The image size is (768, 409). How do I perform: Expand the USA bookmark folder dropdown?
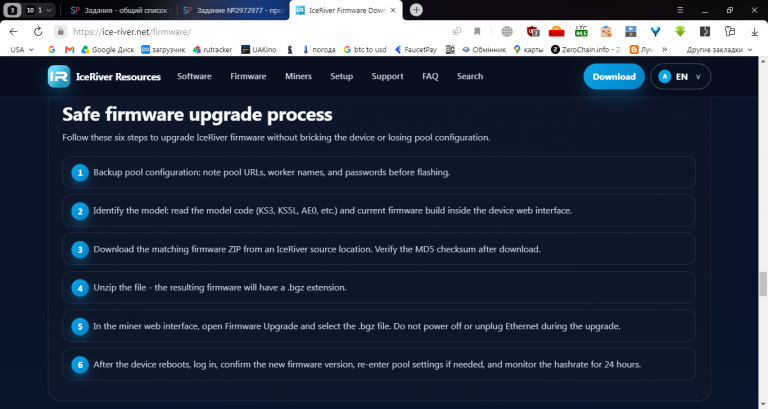(22, 49)
